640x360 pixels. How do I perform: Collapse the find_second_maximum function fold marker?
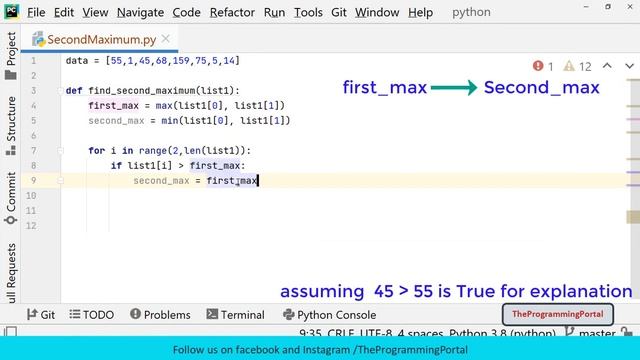pos(60,91)
